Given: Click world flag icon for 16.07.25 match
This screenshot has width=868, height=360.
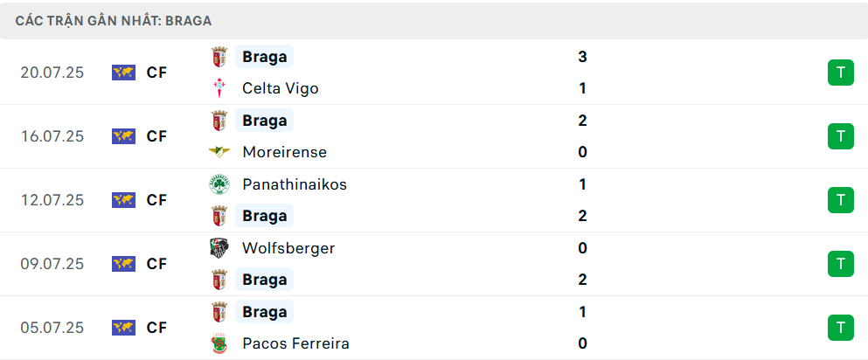Looking at the screenshot, I should pos(123,136).
